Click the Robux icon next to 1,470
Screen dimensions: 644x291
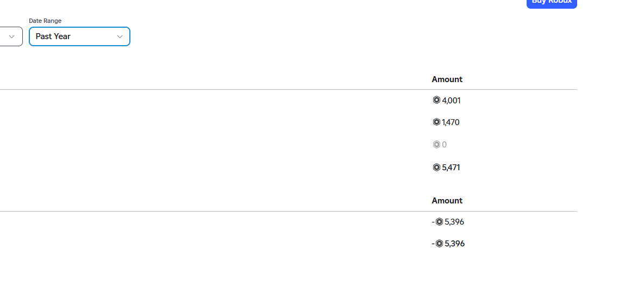(x=436, y=122)
